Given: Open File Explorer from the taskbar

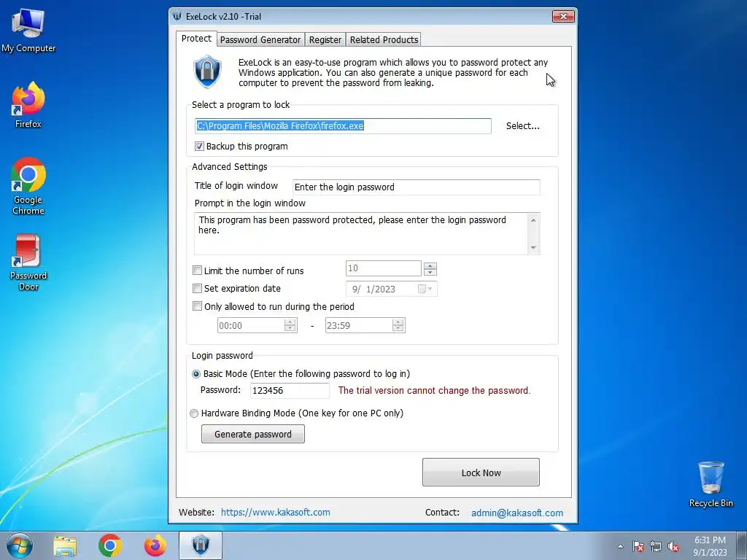Looking at the screenshot, I should click(65, 545).
